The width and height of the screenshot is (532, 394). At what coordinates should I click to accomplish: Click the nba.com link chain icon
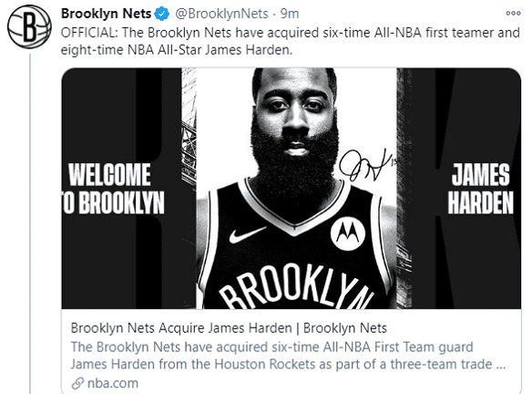tap(77, 383)
